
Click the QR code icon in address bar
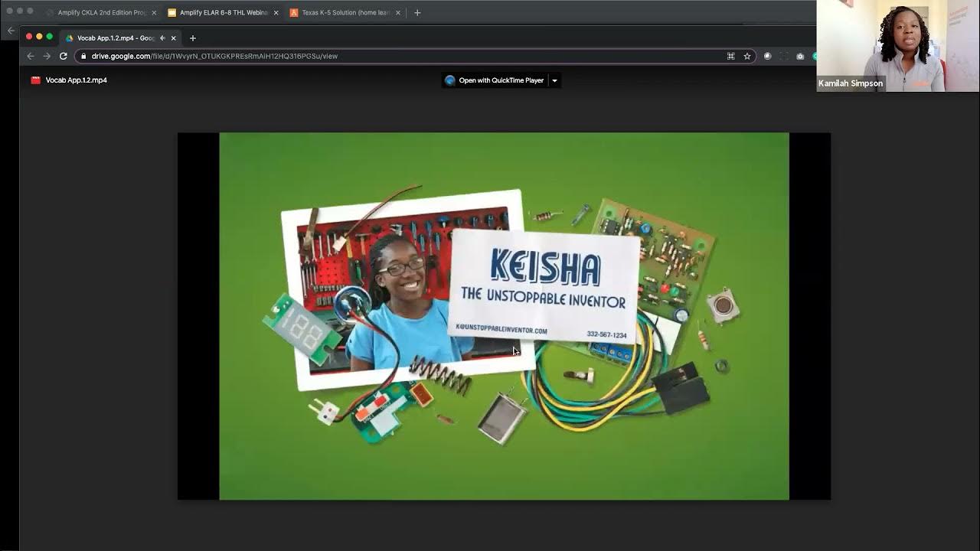[731, 56]
